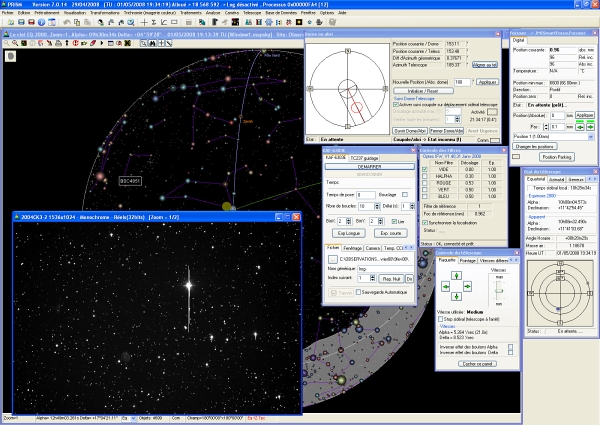
Task: Open the Analyse menu
Action: [213, 13]
